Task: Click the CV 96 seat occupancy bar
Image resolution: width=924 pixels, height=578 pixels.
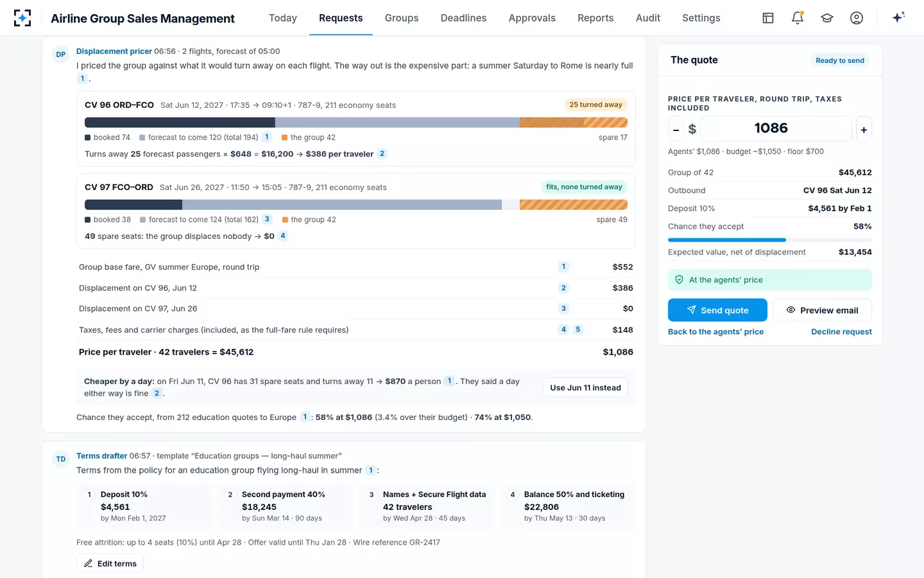Action: (x=356, y=123)
